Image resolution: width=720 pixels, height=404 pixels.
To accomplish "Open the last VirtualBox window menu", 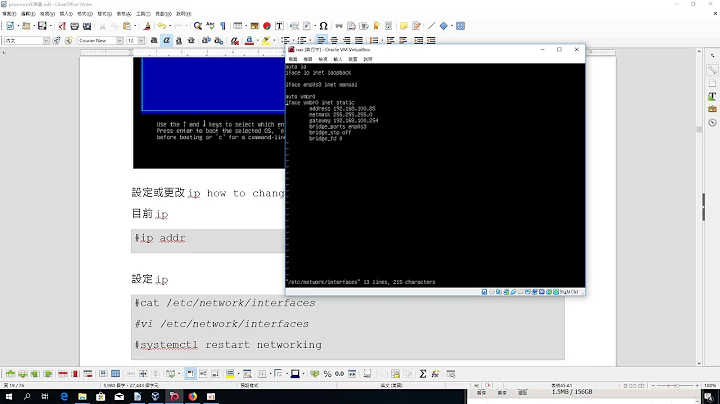I will [368, 59].
